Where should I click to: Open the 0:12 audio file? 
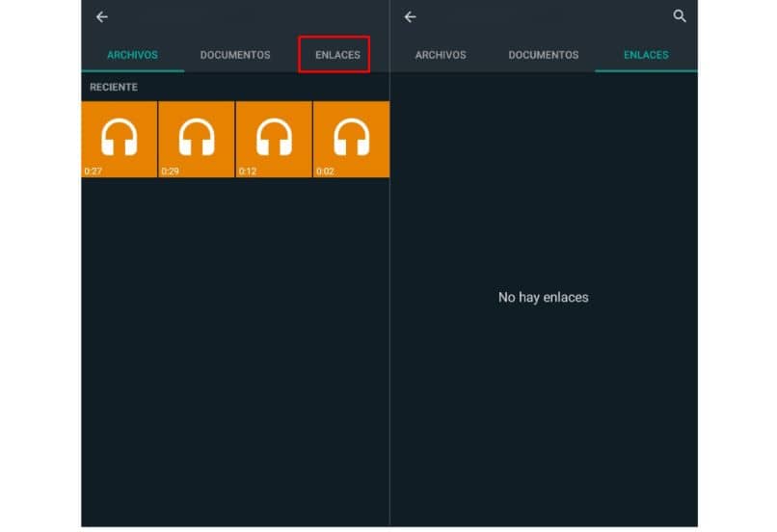tap(274, 139)
